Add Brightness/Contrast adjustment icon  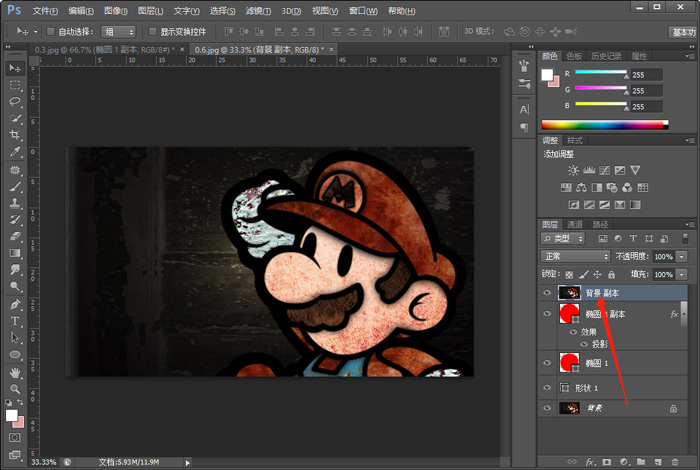coord(573,170)
